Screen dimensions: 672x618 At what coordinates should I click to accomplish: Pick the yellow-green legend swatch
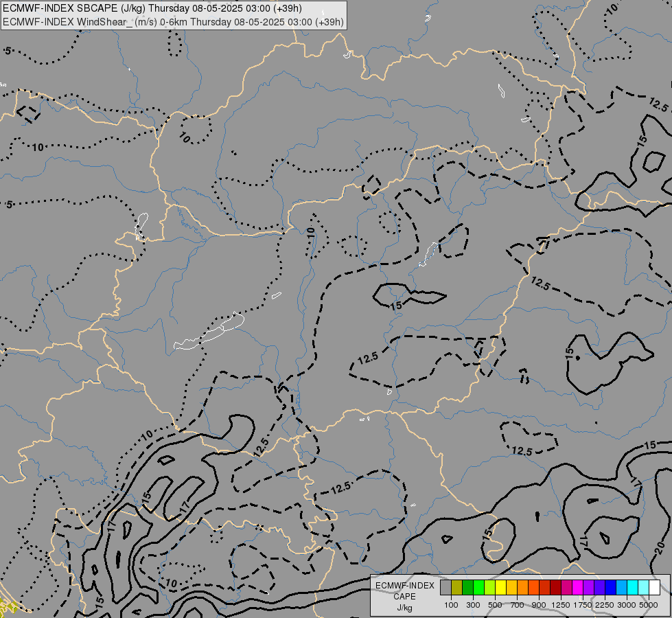coord(489,587)
